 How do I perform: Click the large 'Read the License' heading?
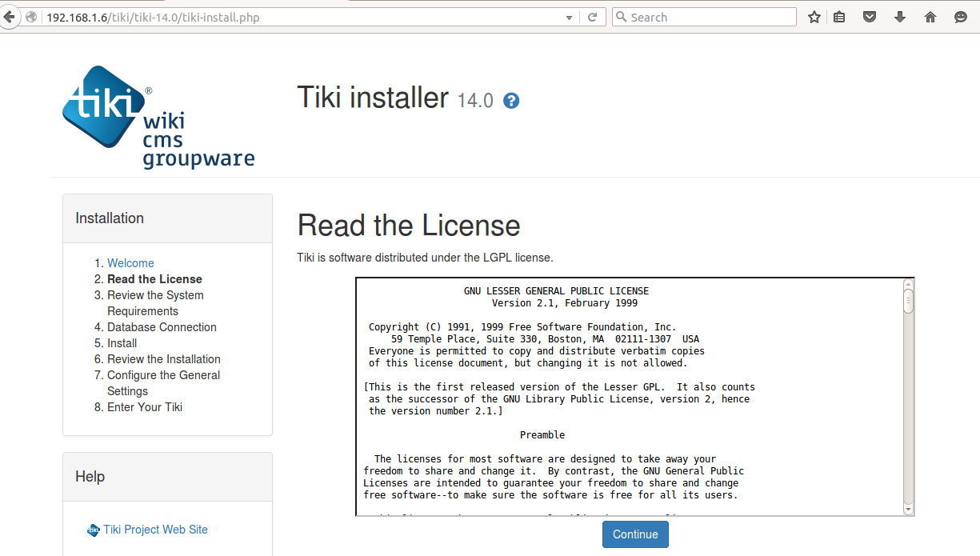tap(409, 226)
